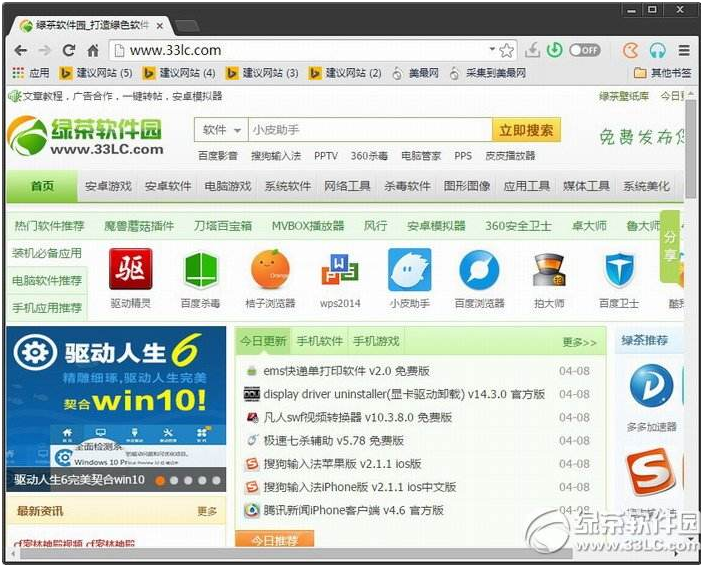
Task: Bookmark this page with the star icon
Action: tap(507, 51)
